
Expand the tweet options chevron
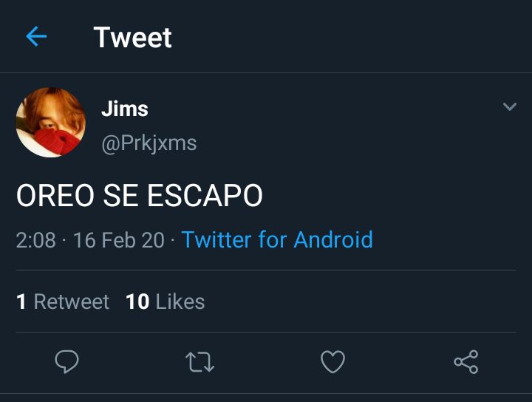(510, 106)
